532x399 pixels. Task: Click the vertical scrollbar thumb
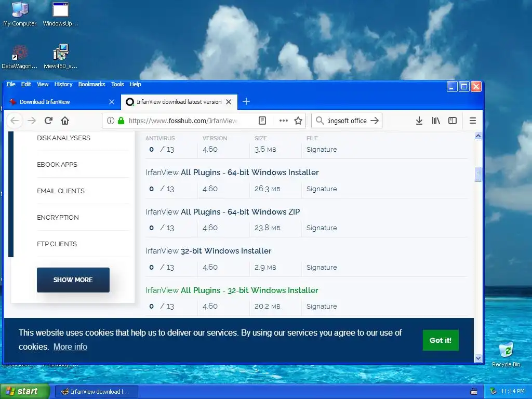pos(478,174)
